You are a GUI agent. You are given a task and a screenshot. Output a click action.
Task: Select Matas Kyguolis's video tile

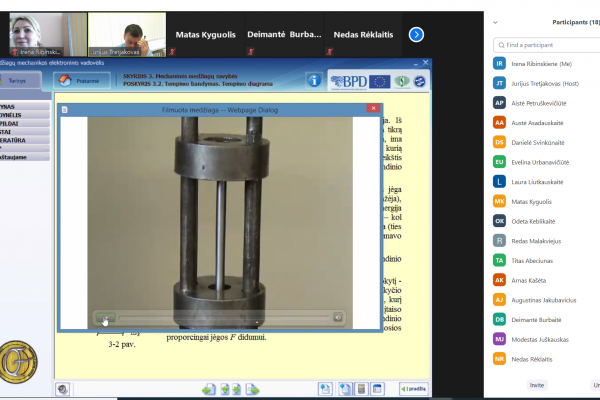click(205, 34)
